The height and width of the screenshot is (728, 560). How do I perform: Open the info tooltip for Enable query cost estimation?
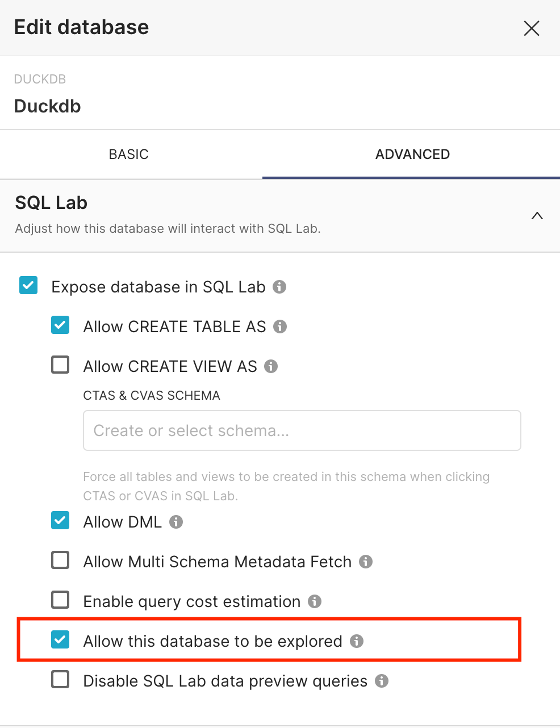pos(314,601)
